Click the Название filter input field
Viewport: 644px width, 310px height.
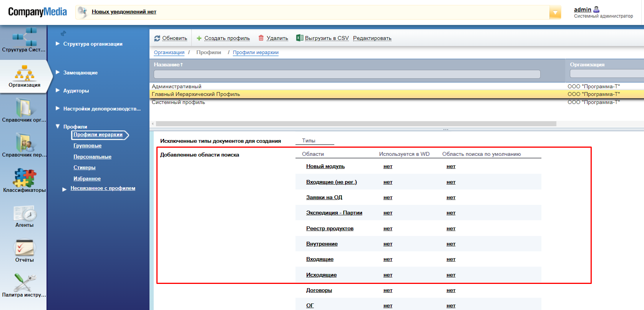click(347, 74)
